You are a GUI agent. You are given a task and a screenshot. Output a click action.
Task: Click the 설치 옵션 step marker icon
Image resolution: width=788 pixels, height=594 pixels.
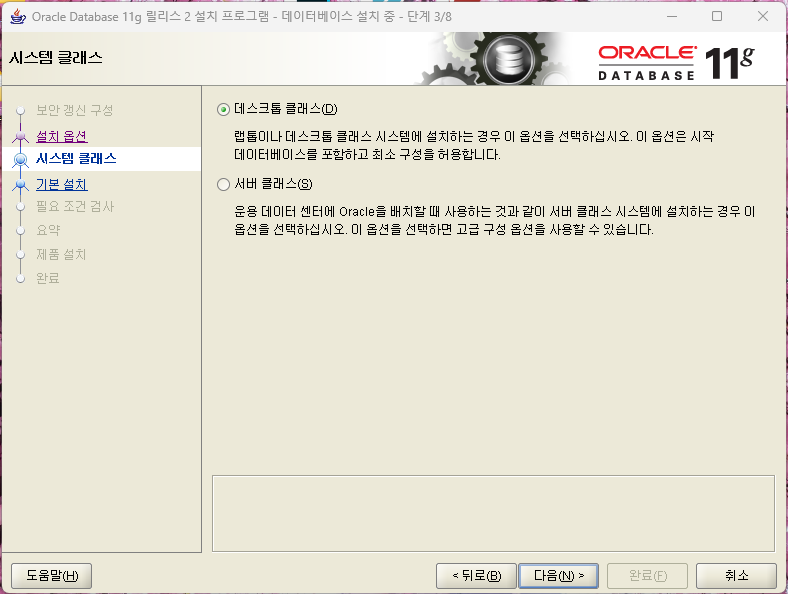click(21, 136)
